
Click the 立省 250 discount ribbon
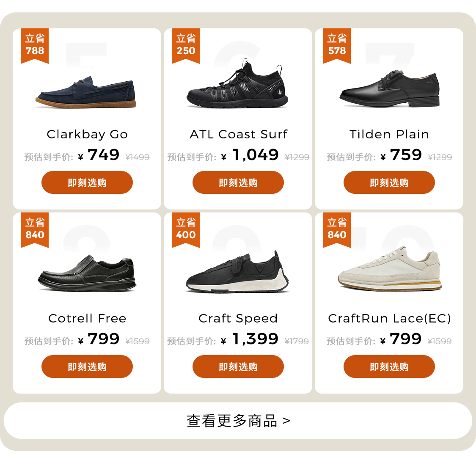[186, 46]
